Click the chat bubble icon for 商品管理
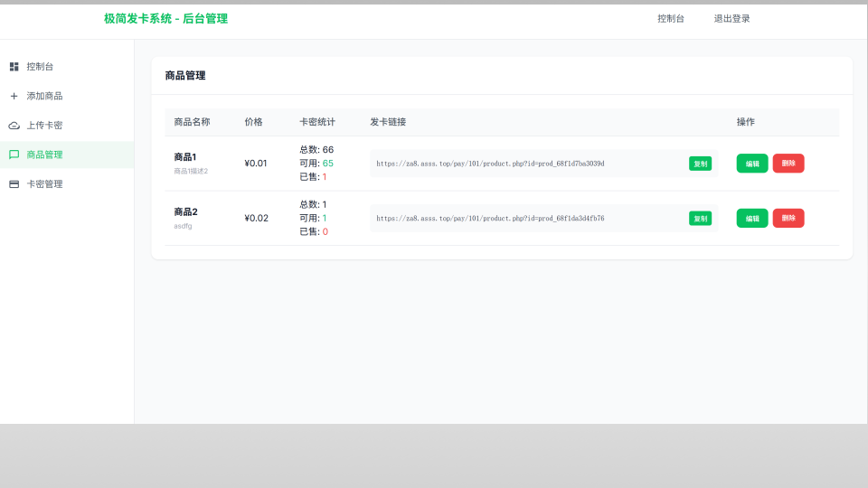 coord(14,155)
